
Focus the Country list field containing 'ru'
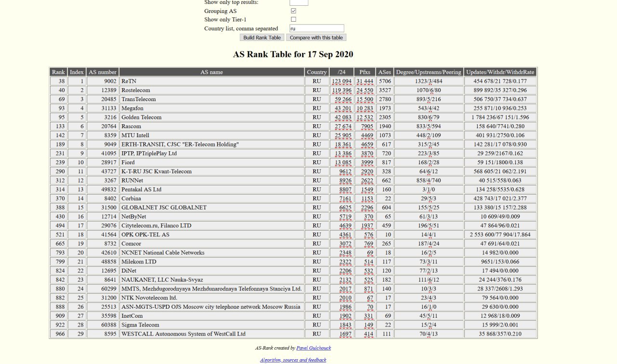(x=317, y=28)
